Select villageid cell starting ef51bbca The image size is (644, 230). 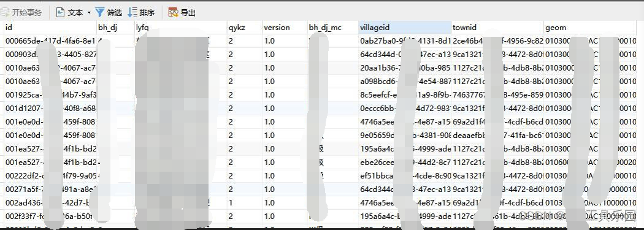pos(405,176)
